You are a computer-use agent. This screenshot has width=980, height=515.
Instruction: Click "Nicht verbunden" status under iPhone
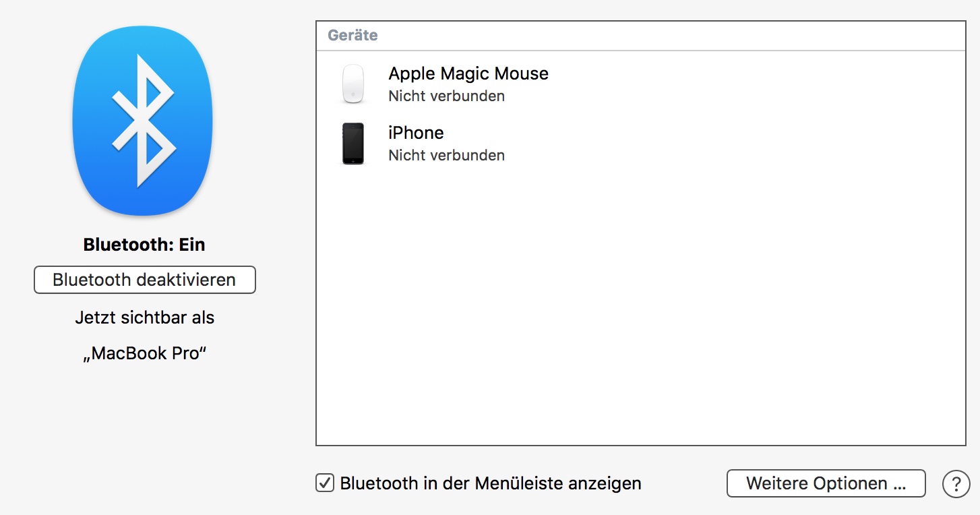click(446, 155)
